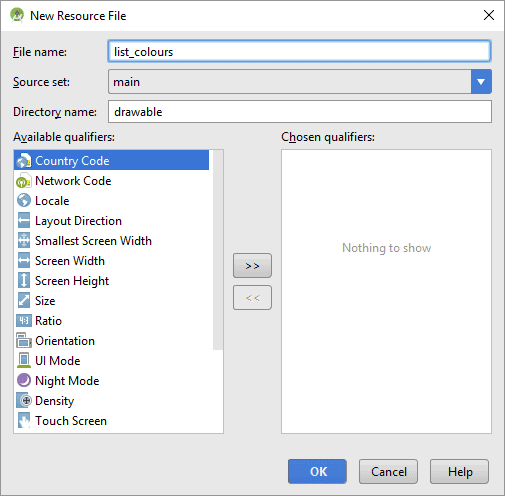Click the Country Code qualifier icon
Screen dimensions: 505x496
point(24,161)
